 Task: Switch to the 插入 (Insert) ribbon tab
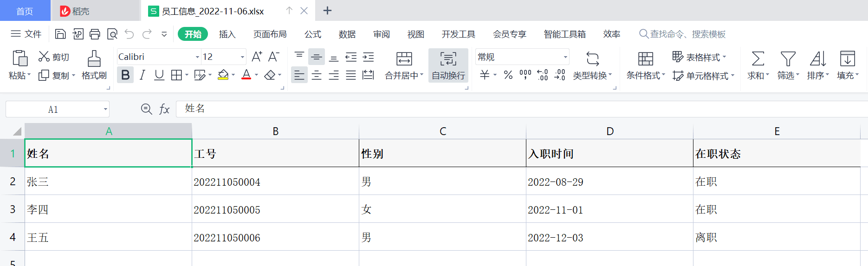[x=227, y=34]
